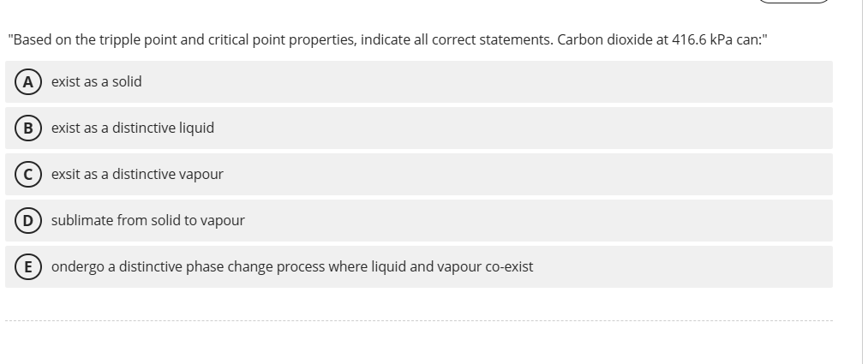Select the circled D option marker

tap(27, 221)
